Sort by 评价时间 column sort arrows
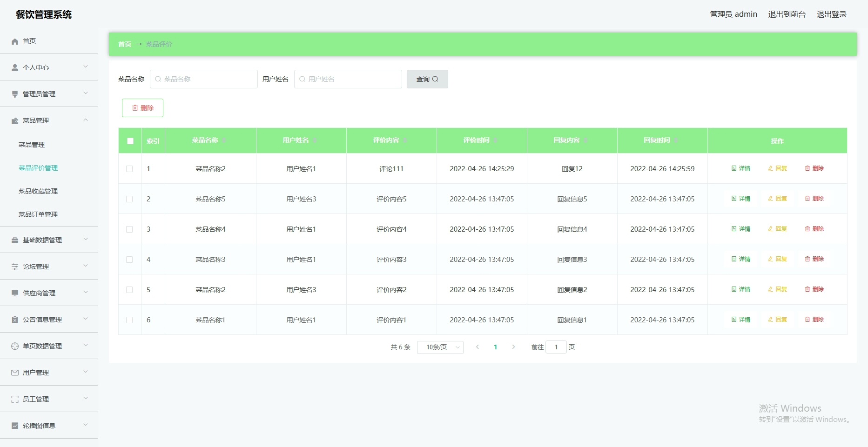The width and height of the screenshot is (868, 447). pyautogui.click(x=495, y=140)
